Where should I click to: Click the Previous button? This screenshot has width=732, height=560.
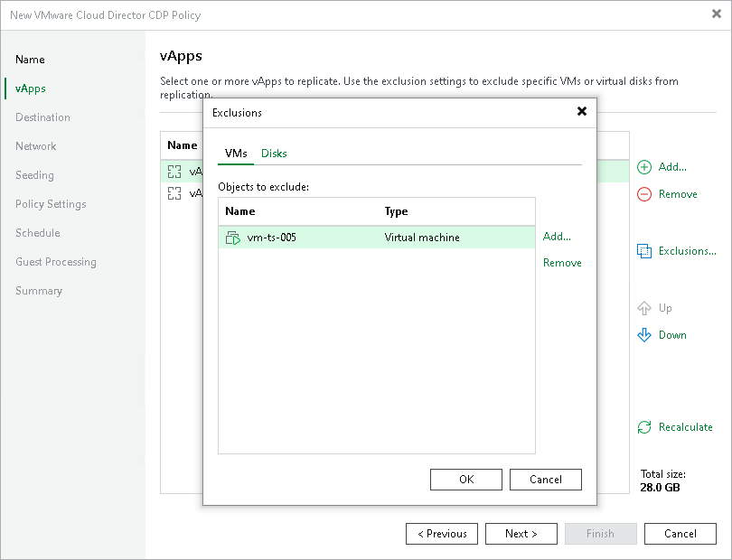pos(442,534)
